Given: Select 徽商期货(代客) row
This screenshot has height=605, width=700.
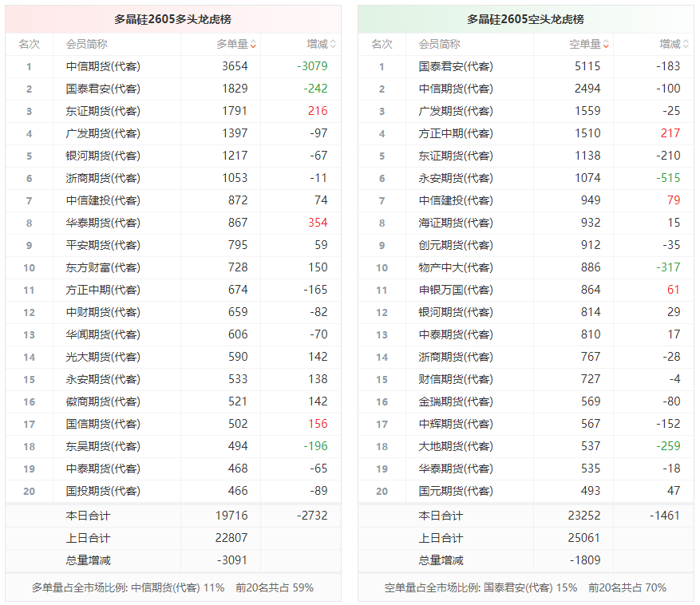Looking at the screenshot, I should point(173,401).
